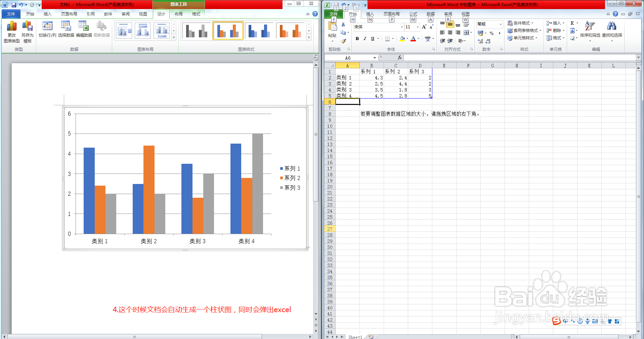
Task: Click the Undo arrow in Word's quick access toolbar
Action: pos(21,5)
